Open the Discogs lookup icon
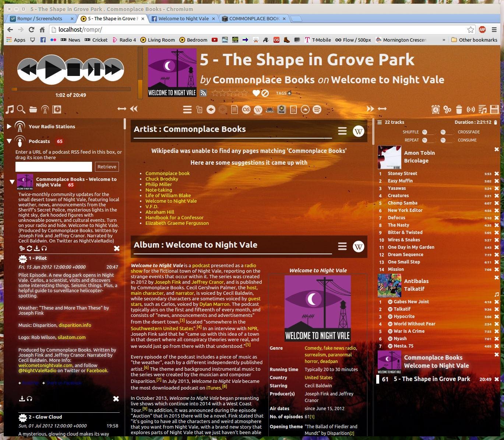 click(281, 109)
